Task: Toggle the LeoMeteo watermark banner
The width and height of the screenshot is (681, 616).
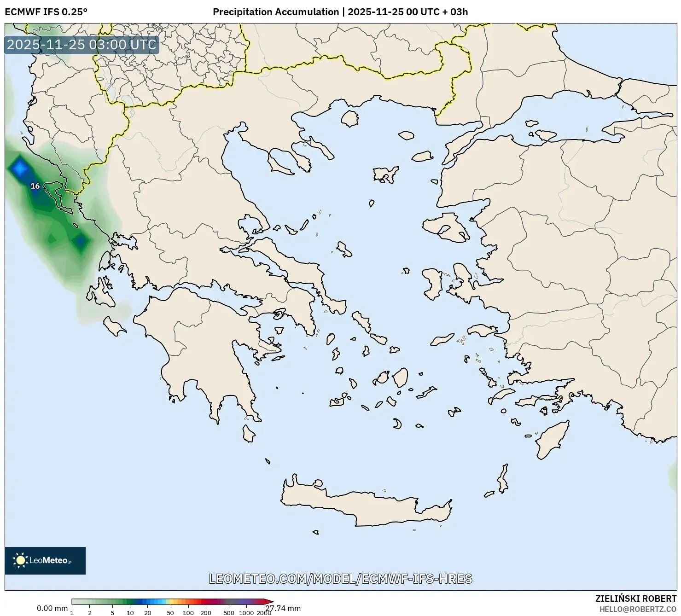Action: (45, 561)
